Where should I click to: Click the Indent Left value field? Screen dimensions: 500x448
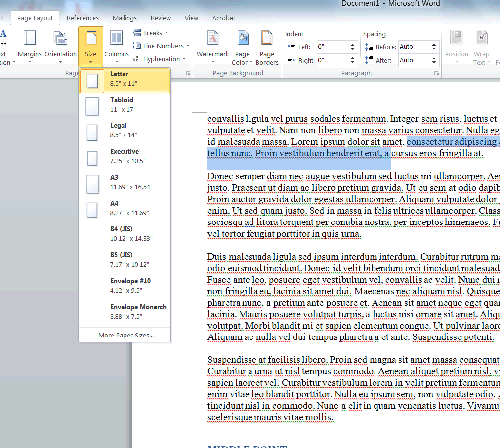pos(332,47)
